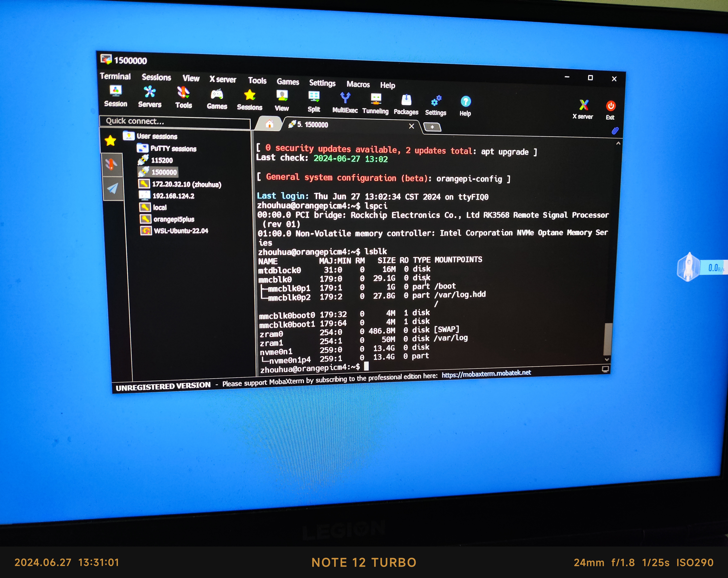
Task: Select the 172.20.32.10 (zhouhua) session
Action: coord(180,184)
